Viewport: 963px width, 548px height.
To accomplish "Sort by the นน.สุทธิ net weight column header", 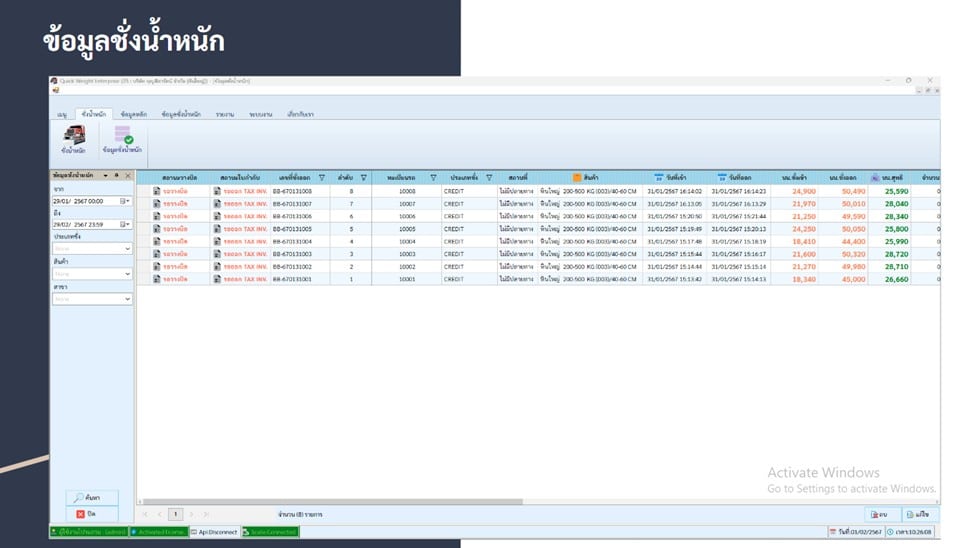I will (x=891, y=178).
